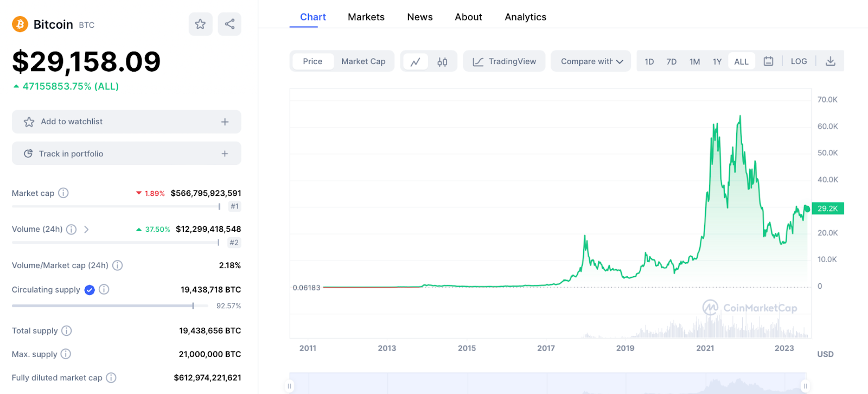
Task: Click the 29.2K current price label
Action: tap(827, 208)
